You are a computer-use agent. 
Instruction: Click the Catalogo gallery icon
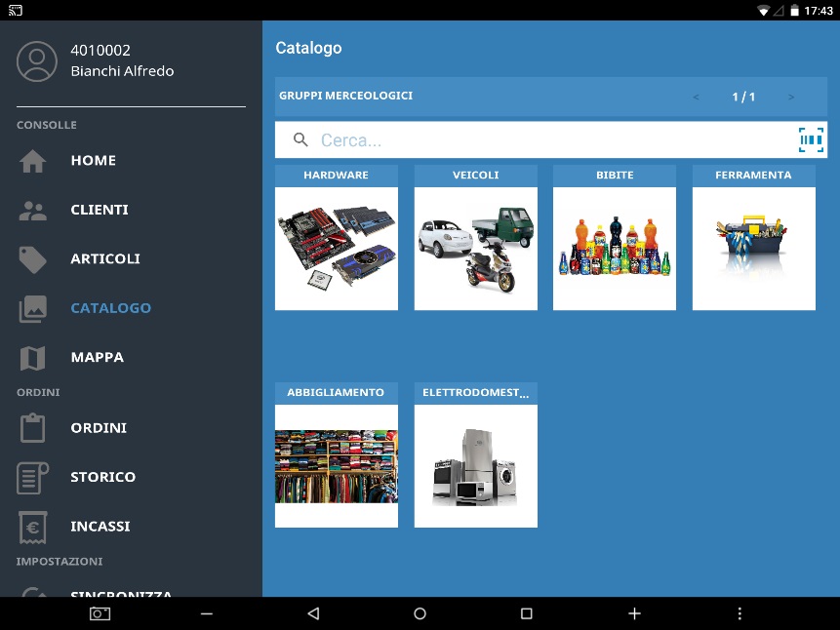pos(32,308)
